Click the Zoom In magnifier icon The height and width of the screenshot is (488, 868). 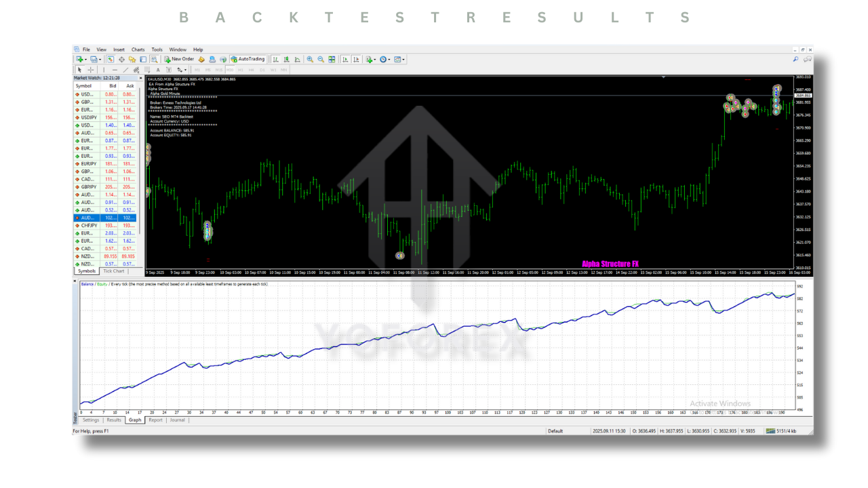tap(310, 60)
